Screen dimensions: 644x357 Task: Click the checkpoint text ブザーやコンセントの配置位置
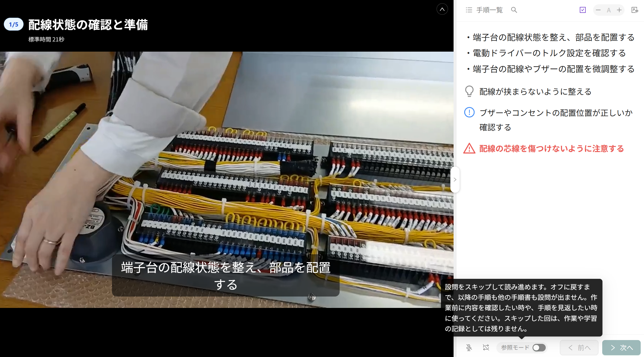coord(556,120)
